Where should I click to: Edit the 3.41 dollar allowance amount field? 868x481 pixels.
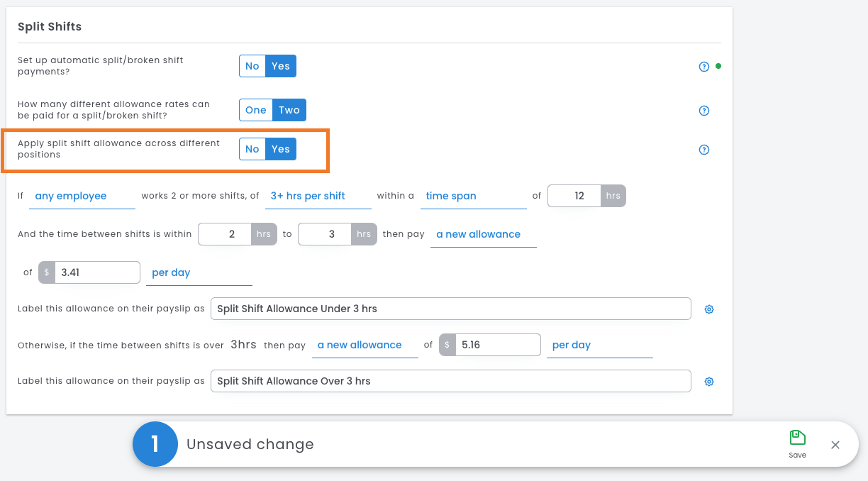[x=96, y=272]
